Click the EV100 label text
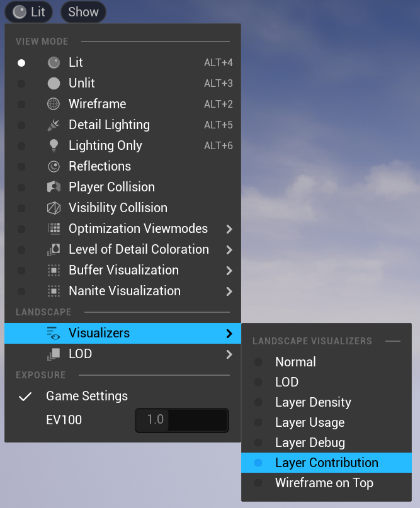420x508 pixels. (64, 421)
